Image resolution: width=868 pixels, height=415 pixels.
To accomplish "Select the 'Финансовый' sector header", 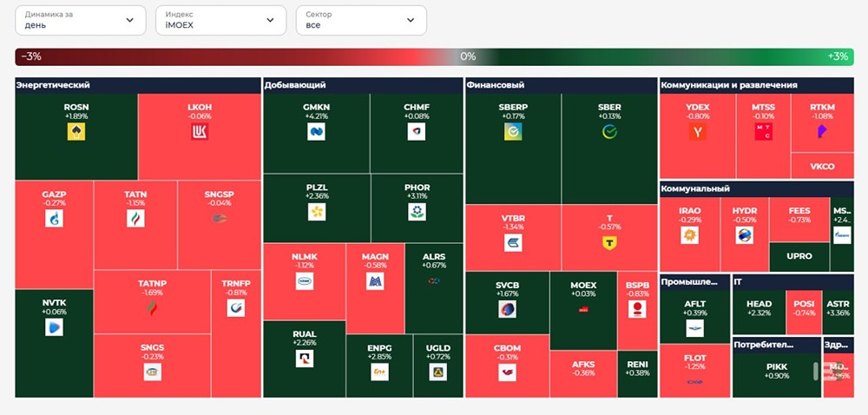I will 562,85.
